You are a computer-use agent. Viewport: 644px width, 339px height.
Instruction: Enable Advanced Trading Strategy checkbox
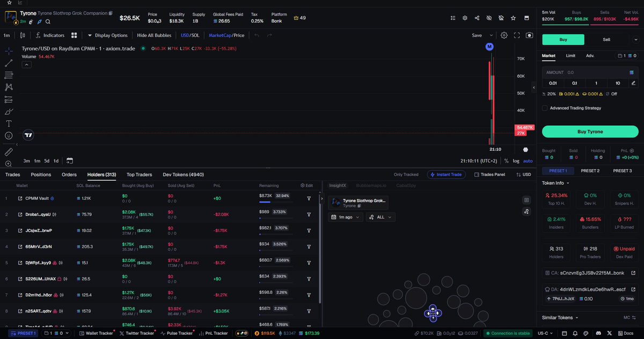coord(545,108)
